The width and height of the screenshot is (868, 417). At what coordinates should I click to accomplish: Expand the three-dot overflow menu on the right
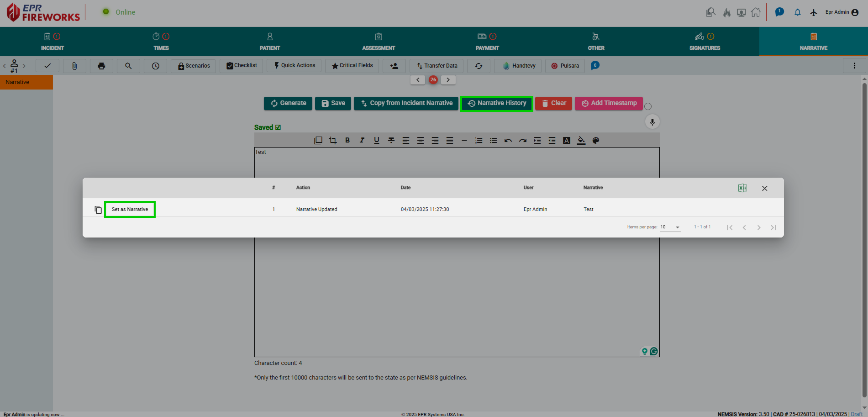point(855,66)
